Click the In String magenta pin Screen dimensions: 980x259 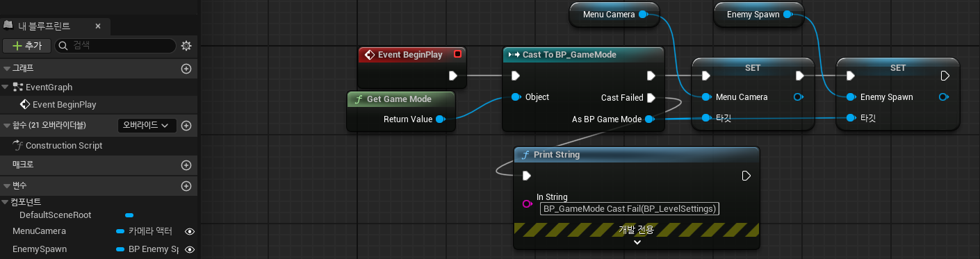(x=527, y=204)
